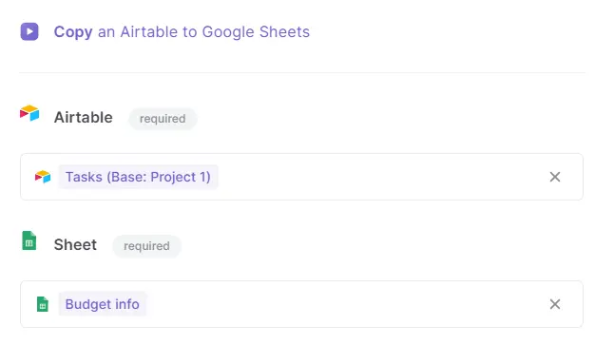
Task: Open the Copy an Airtable to Google Sheets title
Action: tap(182, 31)
